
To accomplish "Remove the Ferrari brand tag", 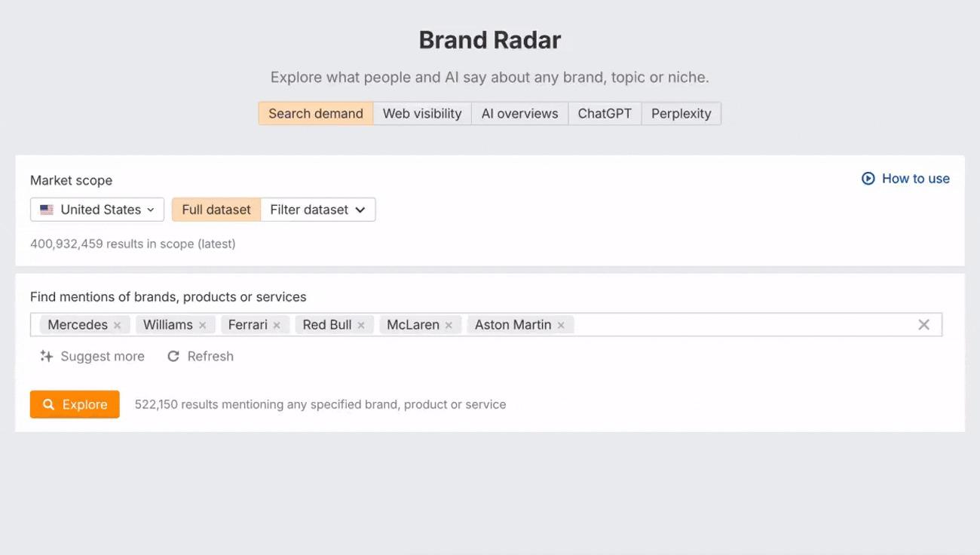I will 277,324.
